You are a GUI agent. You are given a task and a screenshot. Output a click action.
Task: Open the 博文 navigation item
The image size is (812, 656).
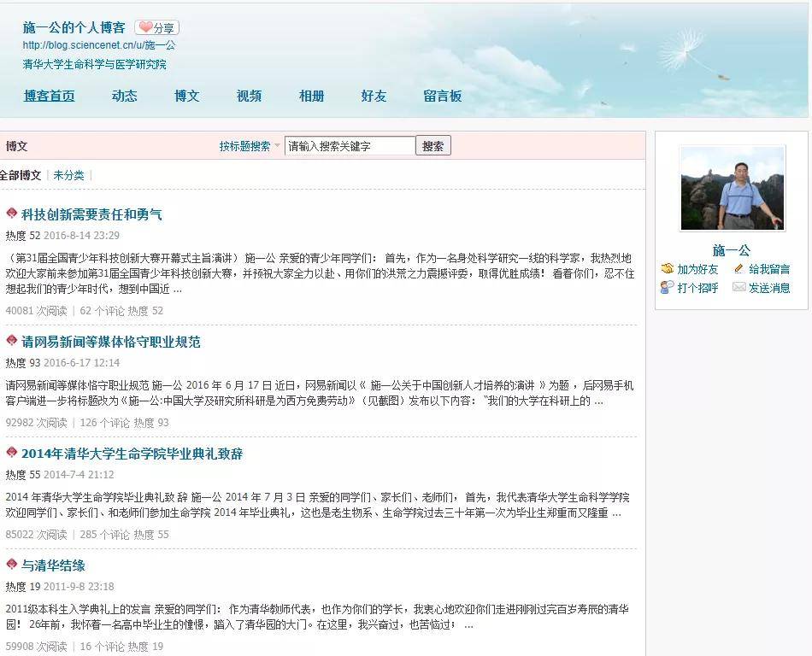pos(187,96)
